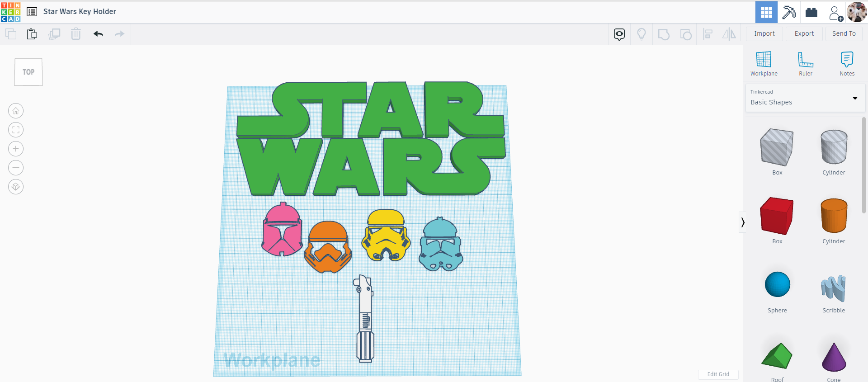The image size is (868, 382).
Task: Open the Blocks pickaxe mode
Action: (x=789, y=12)
